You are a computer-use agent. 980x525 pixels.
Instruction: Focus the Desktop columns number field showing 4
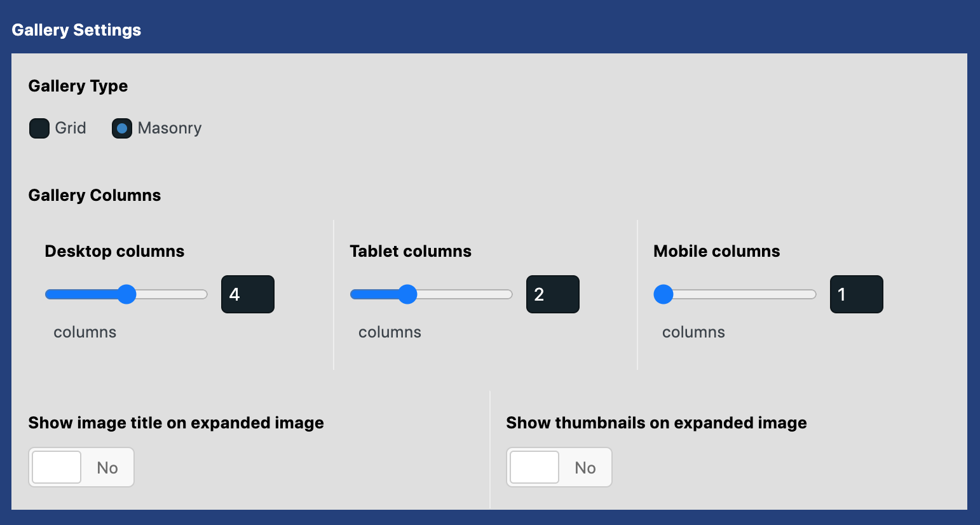click(248, 294)
